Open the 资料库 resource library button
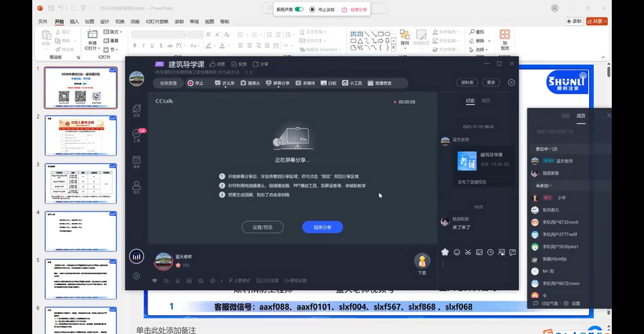Screen dimensions: 644x334 coord(467,83)
